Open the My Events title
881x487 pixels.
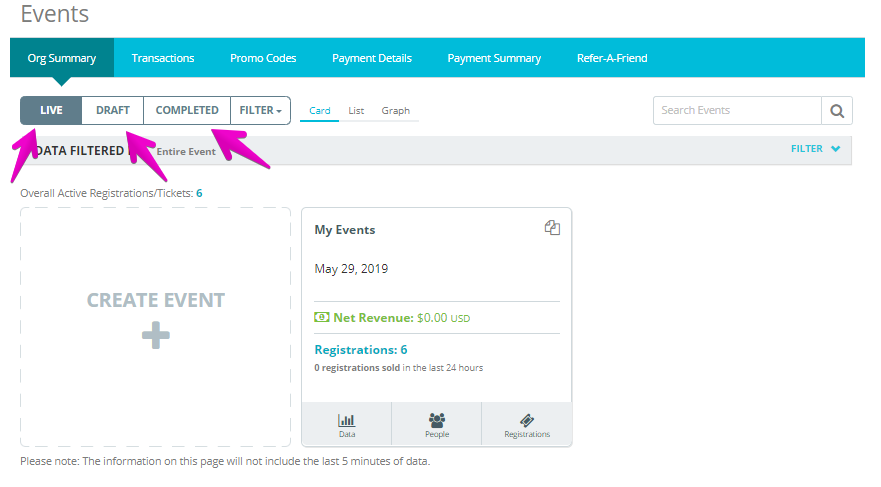[344, 230]
